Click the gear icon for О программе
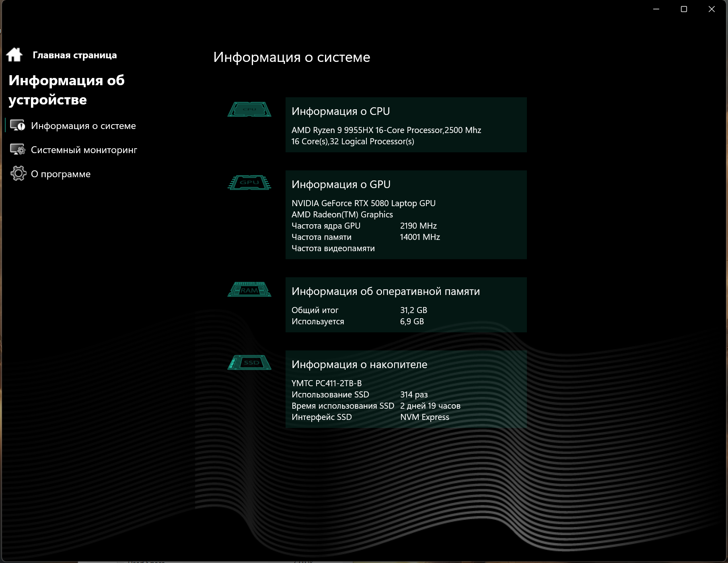728x563 pixels. pyautogui.click(x=18, y=174)
